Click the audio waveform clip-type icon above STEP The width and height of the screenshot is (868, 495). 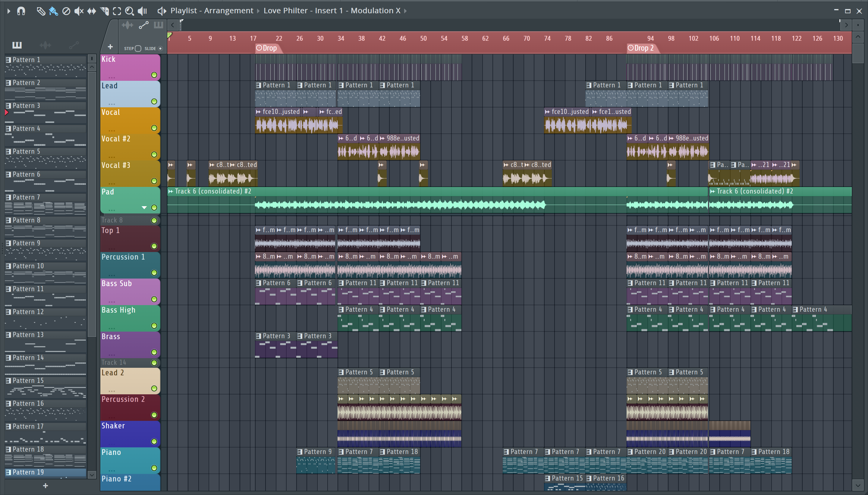(127, 25)
